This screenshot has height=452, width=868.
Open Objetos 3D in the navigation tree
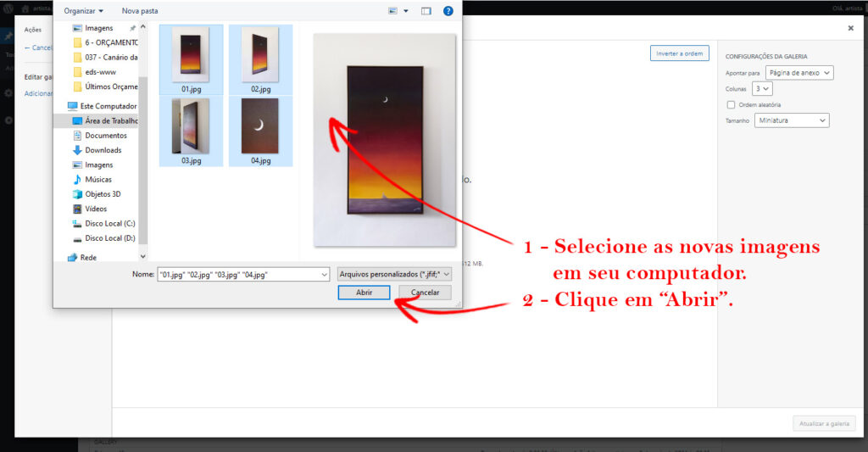(97, 194)
